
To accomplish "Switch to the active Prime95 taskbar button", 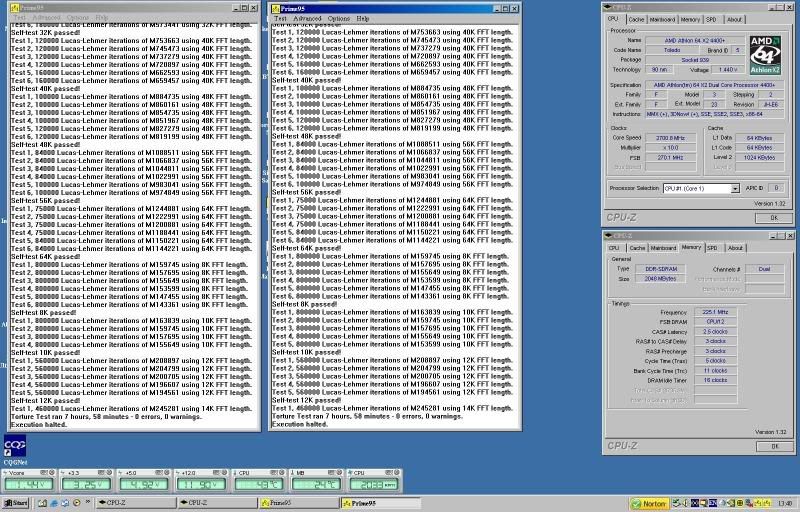I will (x=381, y=503).
